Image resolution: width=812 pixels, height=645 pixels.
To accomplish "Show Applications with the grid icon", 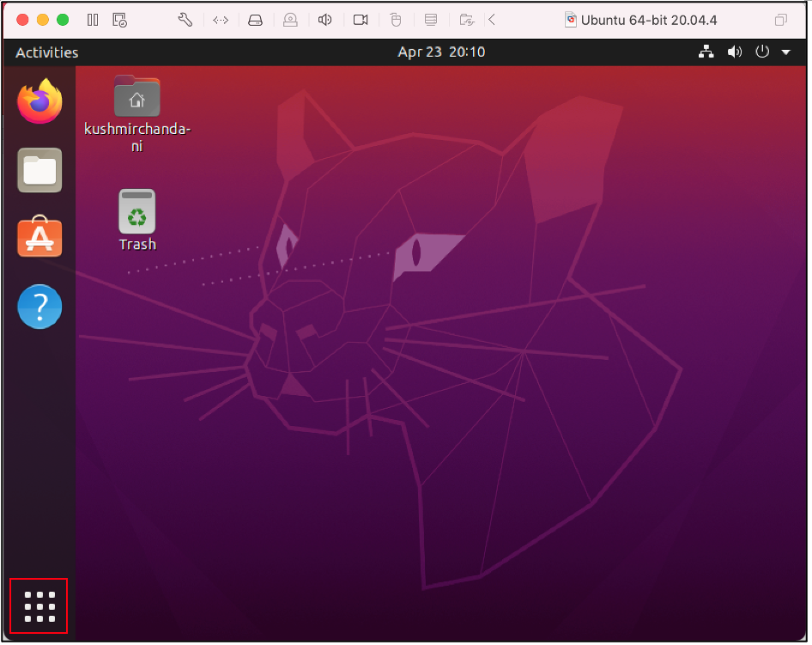I will (x=39, y=605).
